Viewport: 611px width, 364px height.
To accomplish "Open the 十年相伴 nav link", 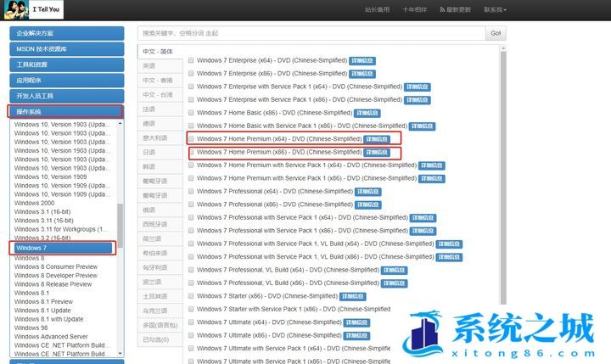I will click(x=415, y=9).
